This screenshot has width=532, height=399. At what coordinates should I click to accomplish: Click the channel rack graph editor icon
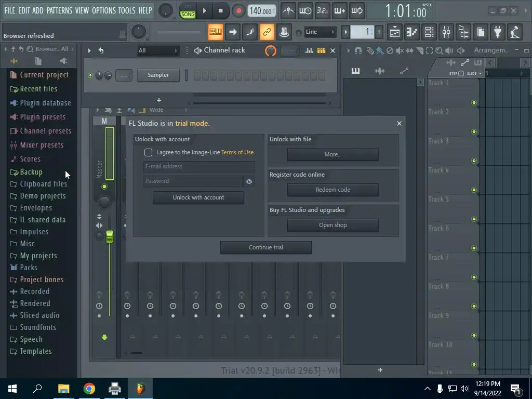pyautogui.click(x=309, y=50)
